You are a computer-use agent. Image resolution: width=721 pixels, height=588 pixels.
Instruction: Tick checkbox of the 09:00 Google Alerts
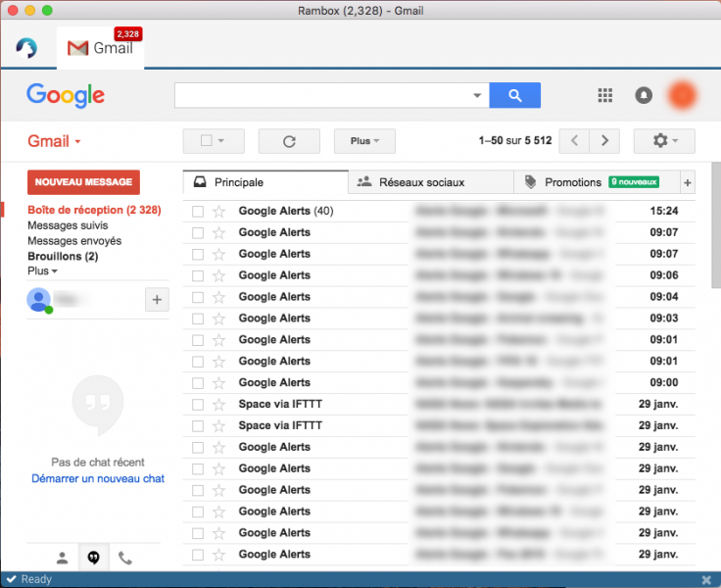point(198,383)
